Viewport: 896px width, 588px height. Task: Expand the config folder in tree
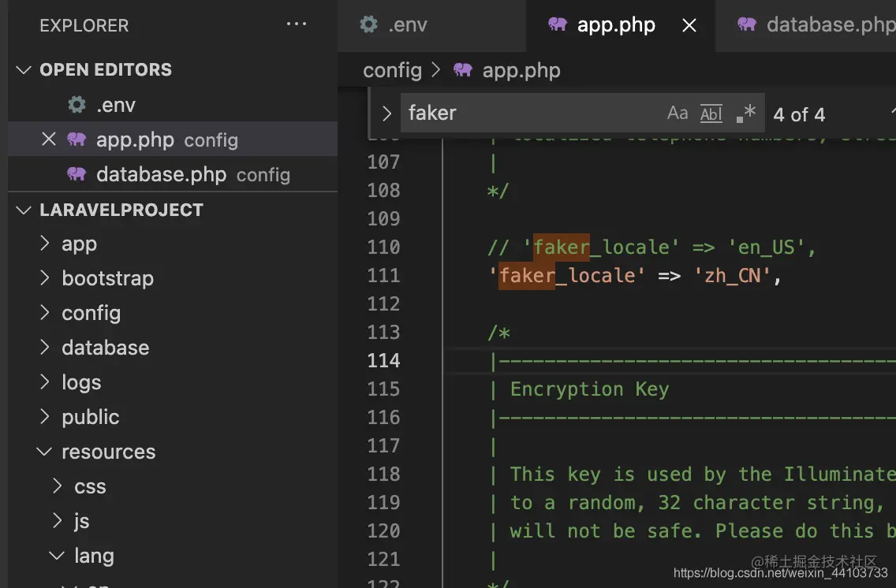(x=45, y=313)
